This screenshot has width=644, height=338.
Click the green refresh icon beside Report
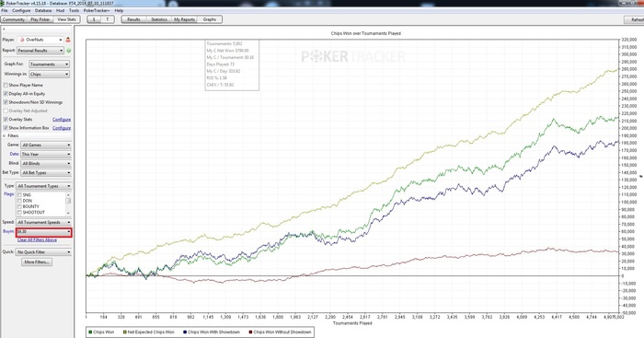click(69, 51)
